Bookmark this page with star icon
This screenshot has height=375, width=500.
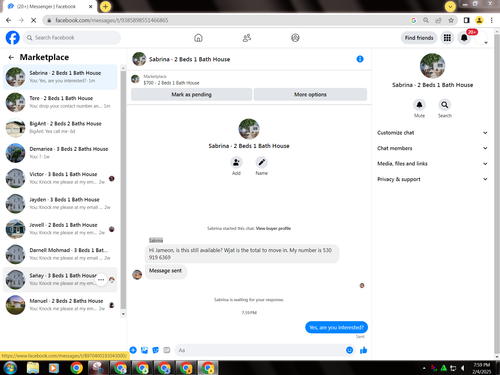tap(451, 20)
